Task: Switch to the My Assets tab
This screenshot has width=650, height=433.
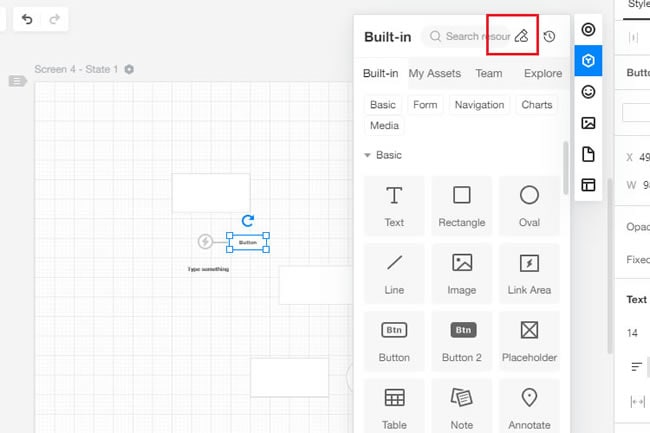Action: coord(434,73)
